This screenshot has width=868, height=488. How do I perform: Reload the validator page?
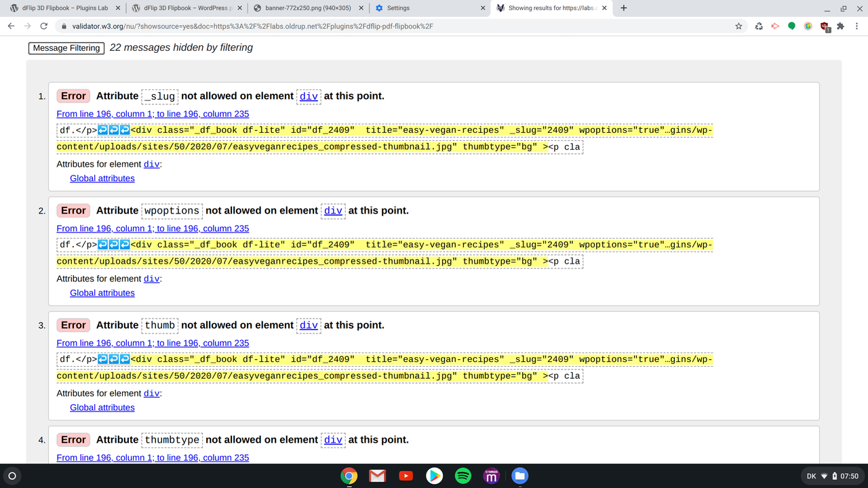tap(43, 26)
